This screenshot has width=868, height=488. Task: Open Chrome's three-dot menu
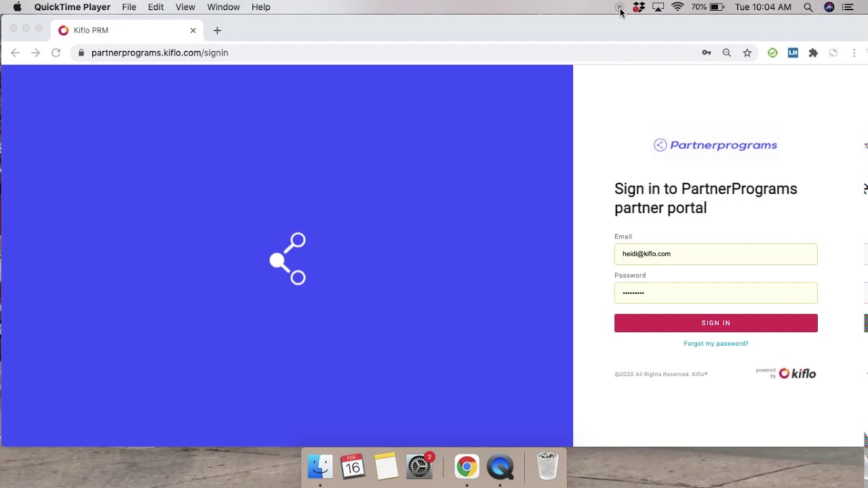854,53
